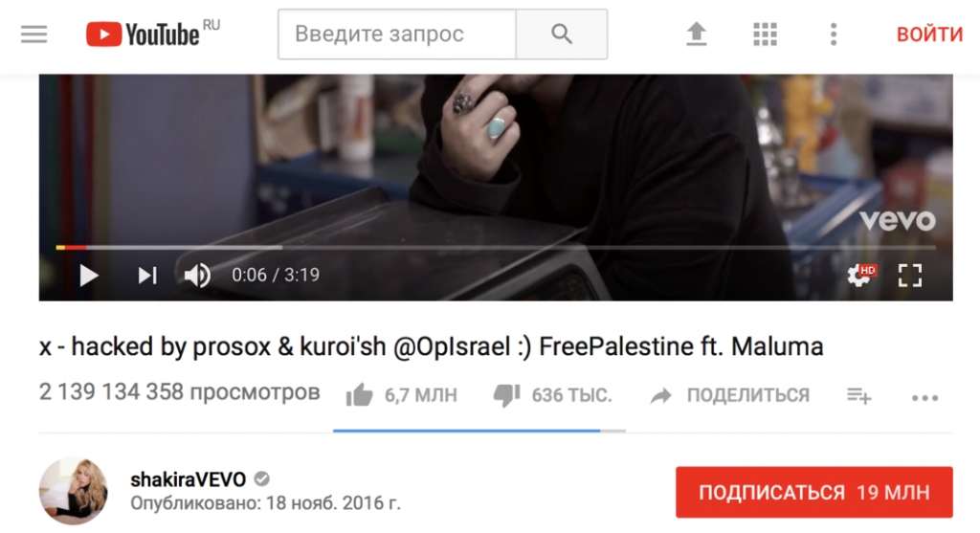This screenshot has width=980, height=533.
Task: Mute the video volume
Action: pos(197,275)
